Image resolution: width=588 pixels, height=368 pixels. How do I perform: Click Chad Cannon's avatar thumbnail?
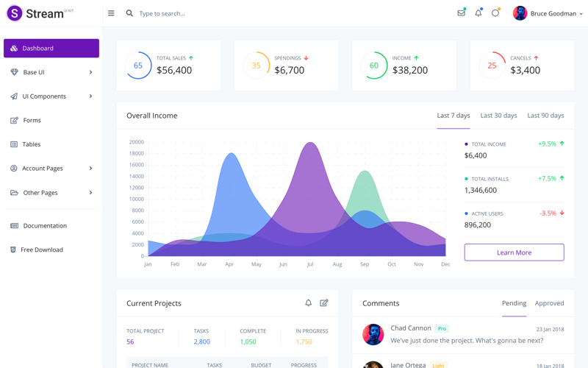(373, 334)
